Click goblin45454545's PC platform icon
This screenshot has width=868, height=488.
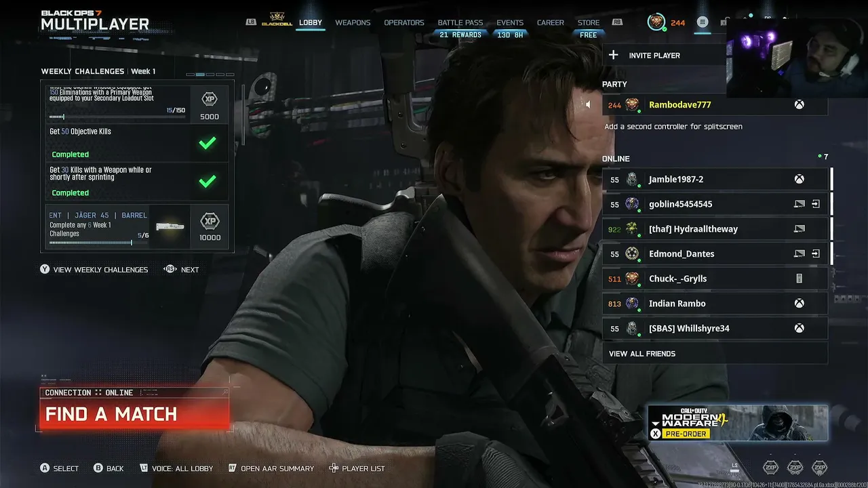click(800, 204)
